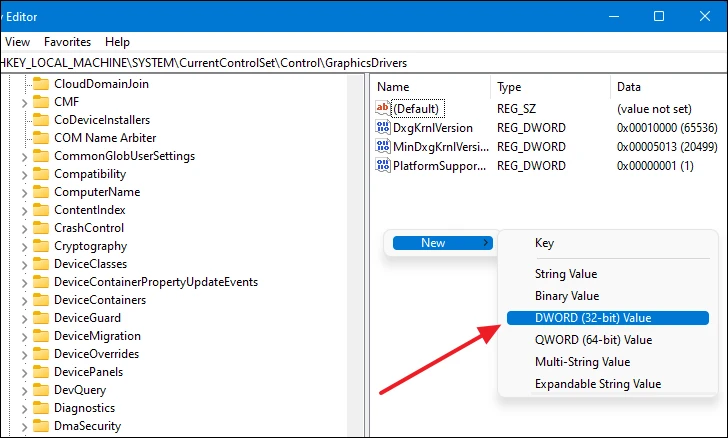Click the DeviceGuard folder icon
This screenshot has width=728, height=438.
[x=40, y=318]
